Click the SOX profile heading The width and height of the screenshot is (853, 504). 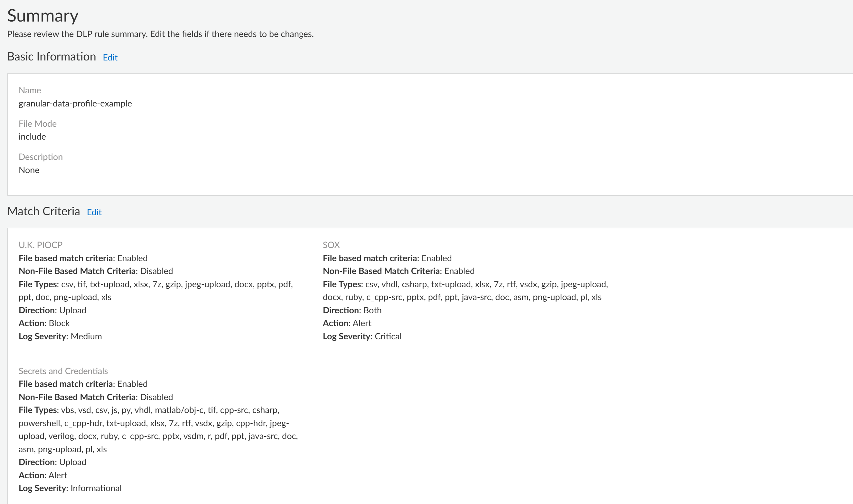[x=331, y=245]
